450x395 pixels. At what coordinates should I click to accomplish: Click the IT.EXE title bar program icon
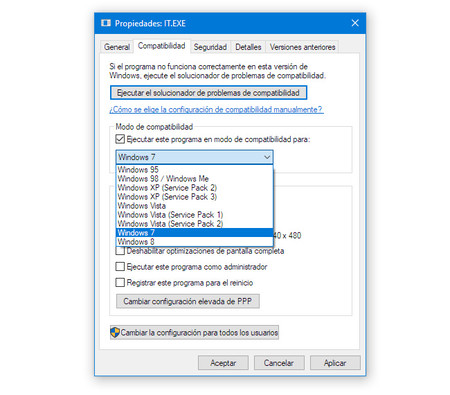tap(106, 23)
